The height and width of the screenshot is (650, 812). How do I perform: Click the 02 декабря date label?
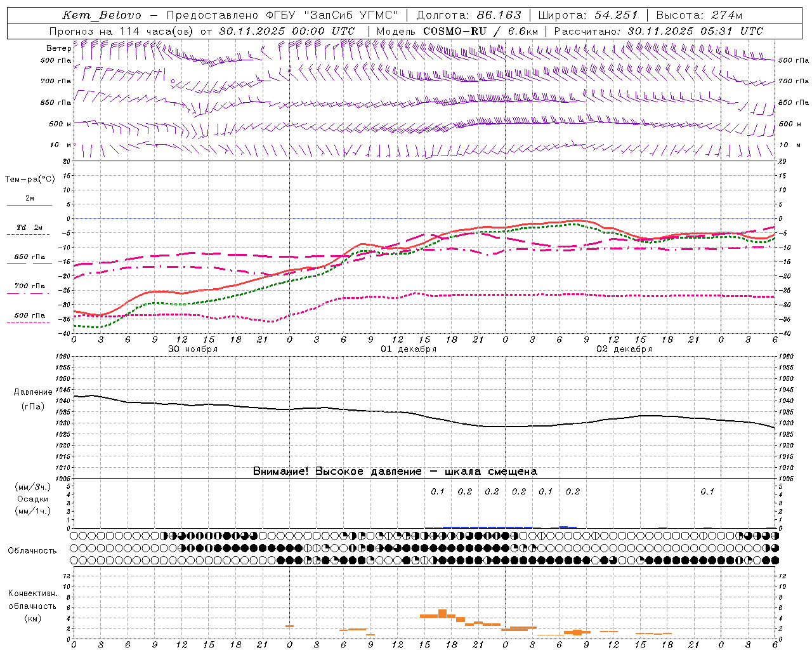tap(624, 349)
